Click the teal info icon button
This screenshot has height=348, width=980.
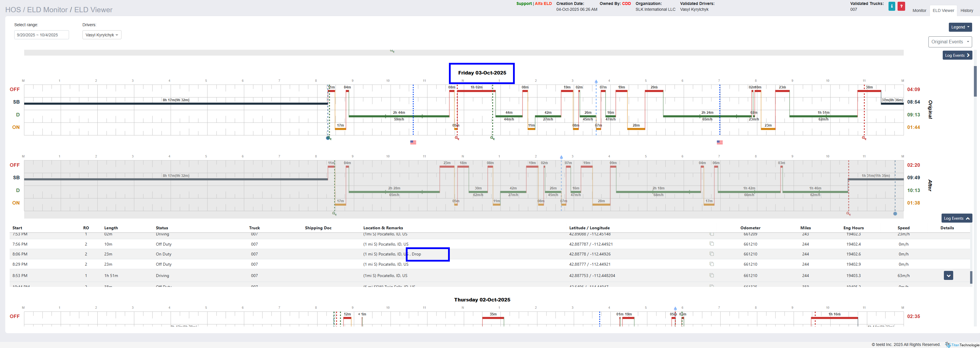(891, 6)
